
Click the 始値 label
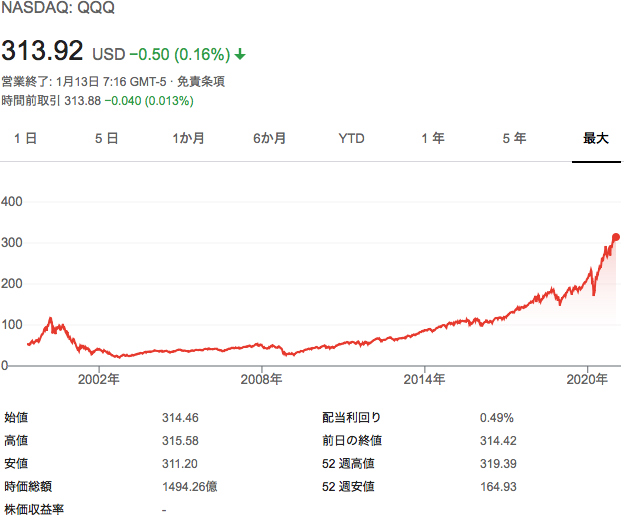click(16, 418)
